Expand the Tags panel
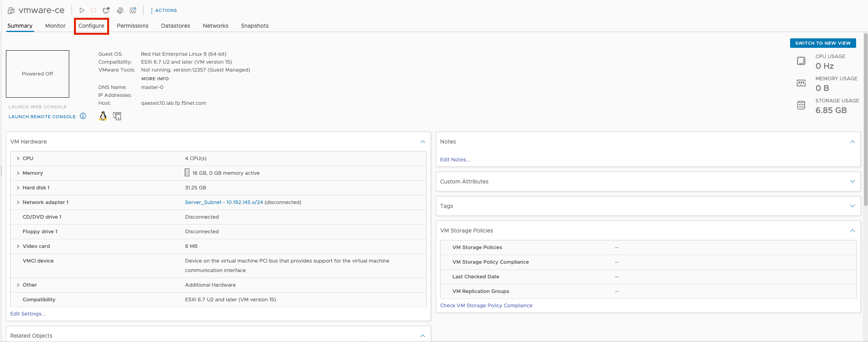The height and width of the screenshot is (342, 868). [x=852, y=206]
